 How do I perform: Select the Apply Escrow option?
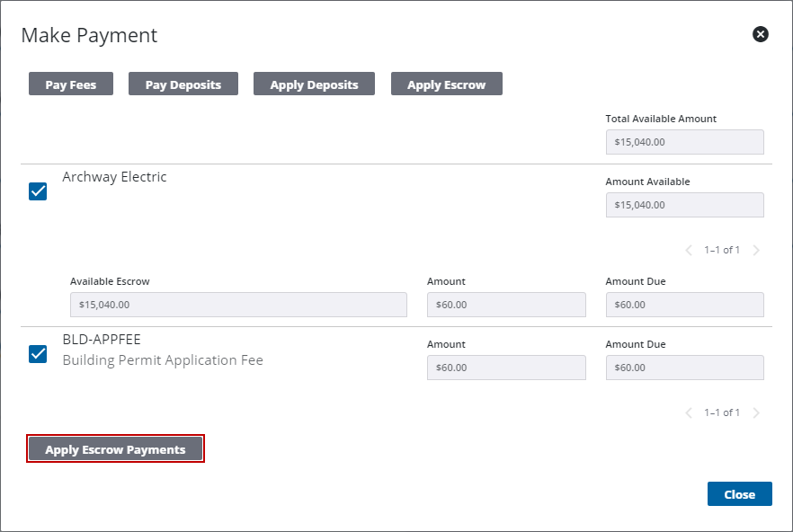click(446, 84)
